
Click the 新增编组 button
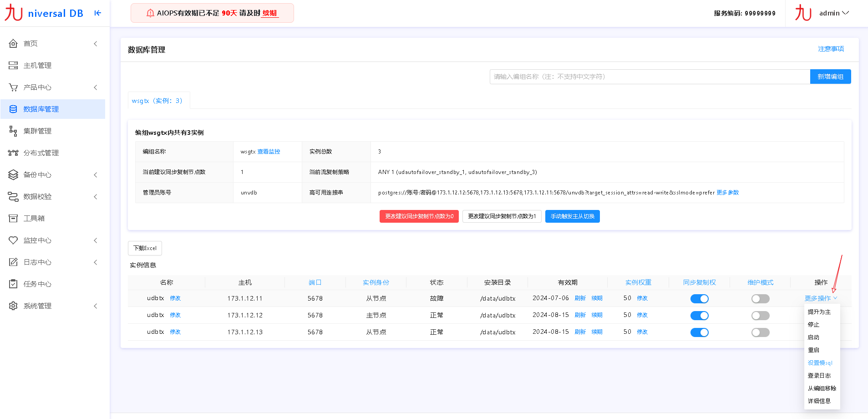pos(830,76)
